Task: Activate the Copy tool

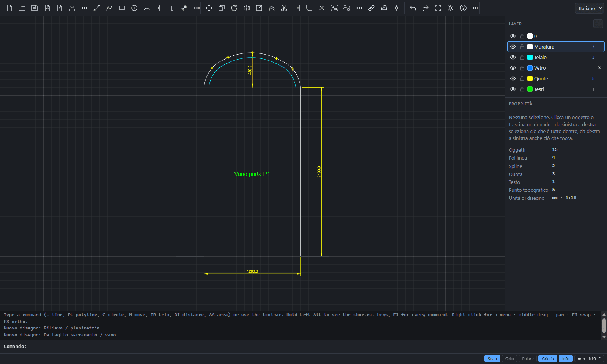Action: (x=222, y=8)
